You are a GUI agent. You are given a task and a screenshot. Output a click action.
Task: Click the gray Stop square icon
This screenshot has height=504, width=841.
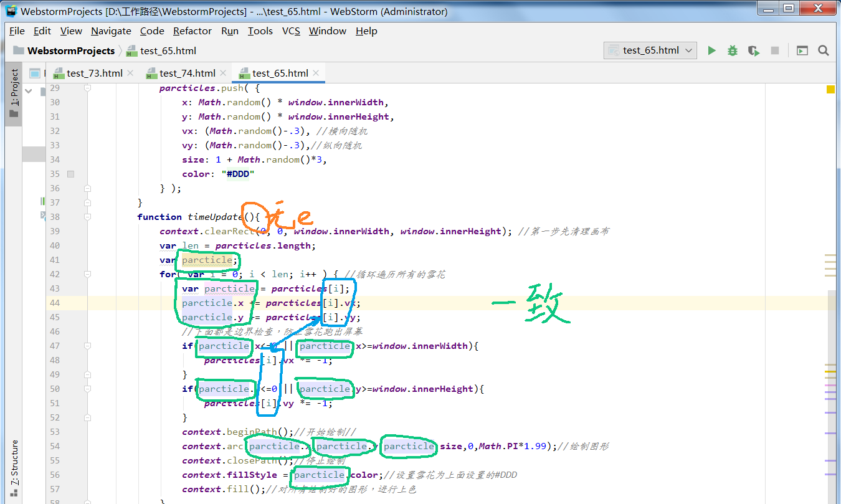(x=775, y=50)
